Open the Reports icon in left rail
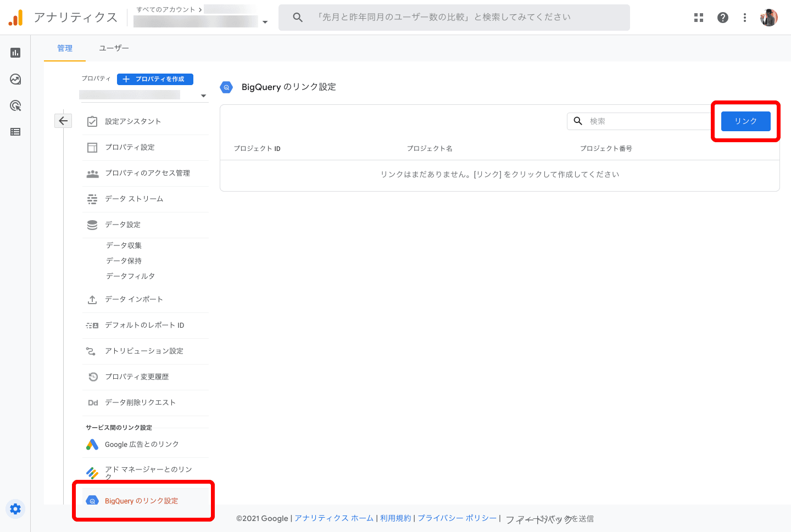This screenshot has width=791, height=532. click(x=15, y=53)
